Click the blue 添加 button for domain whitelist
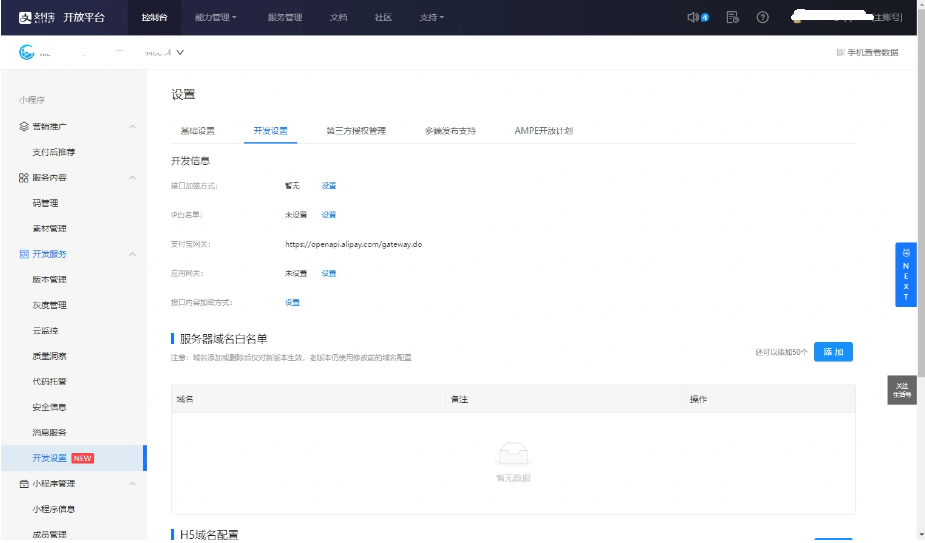Screen dimensions: 925x543 coord(833,352)
